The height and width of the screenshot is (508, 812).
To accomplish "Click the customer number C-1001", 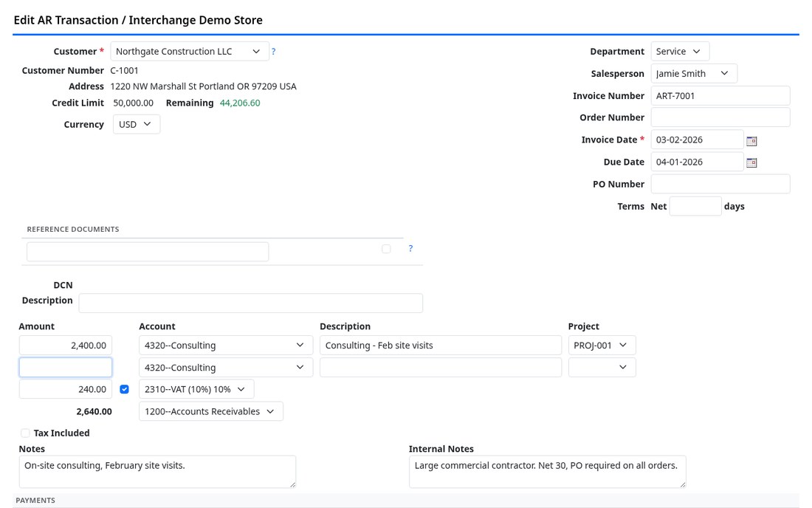I will [x=124, y=70].
